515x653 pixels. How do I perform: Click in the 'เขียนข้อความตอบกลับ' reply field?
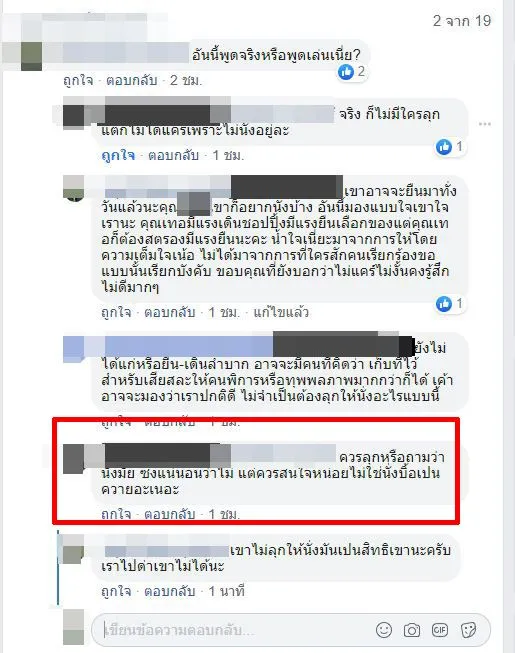point(233,630)
